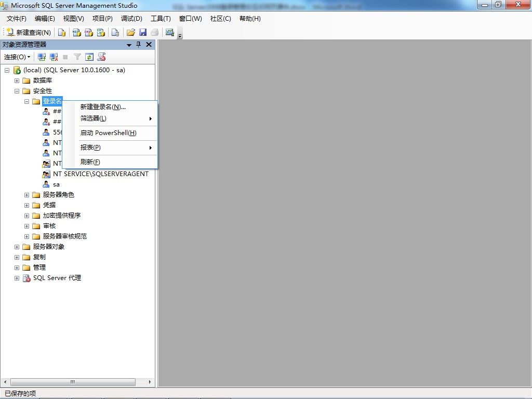This screenshot has height=399, width=532.
Task: Expand the 服务器审核规范 folder
Action: pyautogui.click(x=26, y=236)
